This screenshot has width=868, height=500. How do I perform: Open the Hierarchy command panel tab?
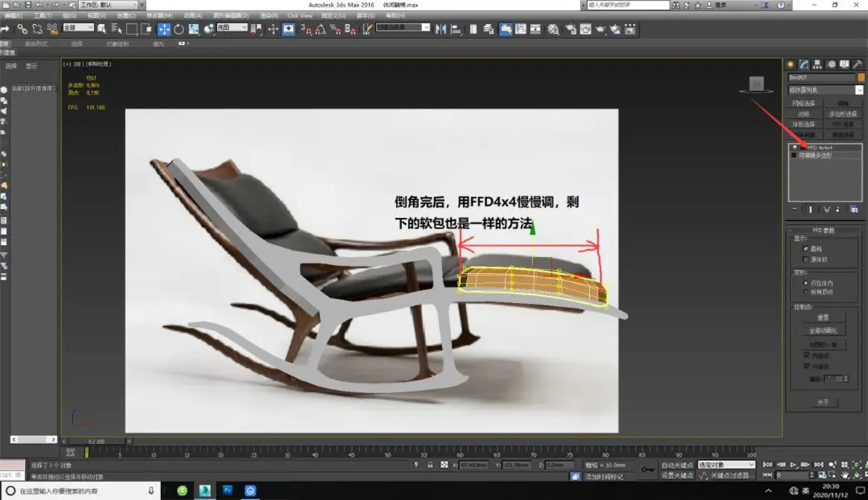pyautogui.click(x=817, y=64)
